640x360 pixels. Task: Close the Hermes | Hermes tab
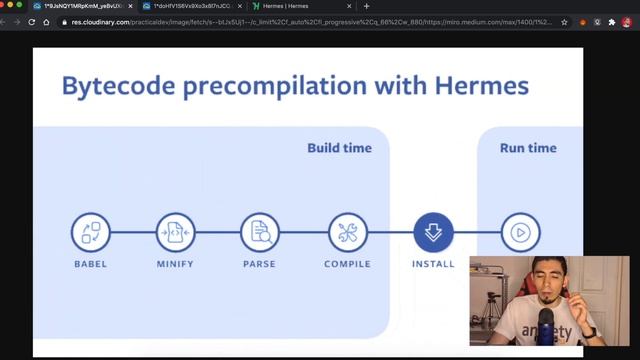tap(349, 6)
